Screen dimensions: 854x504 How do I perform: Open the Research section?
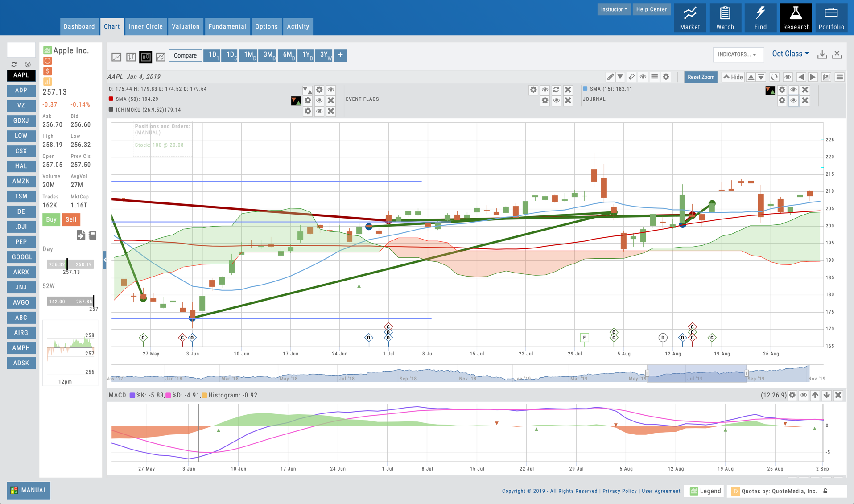(796, 18)
